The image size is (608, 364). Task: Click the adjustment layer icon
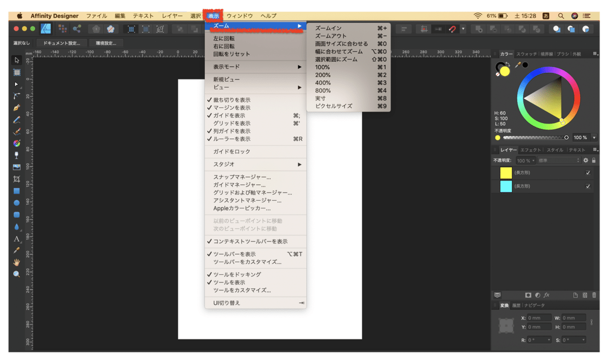pyautogui.click(x=538, y=295)
